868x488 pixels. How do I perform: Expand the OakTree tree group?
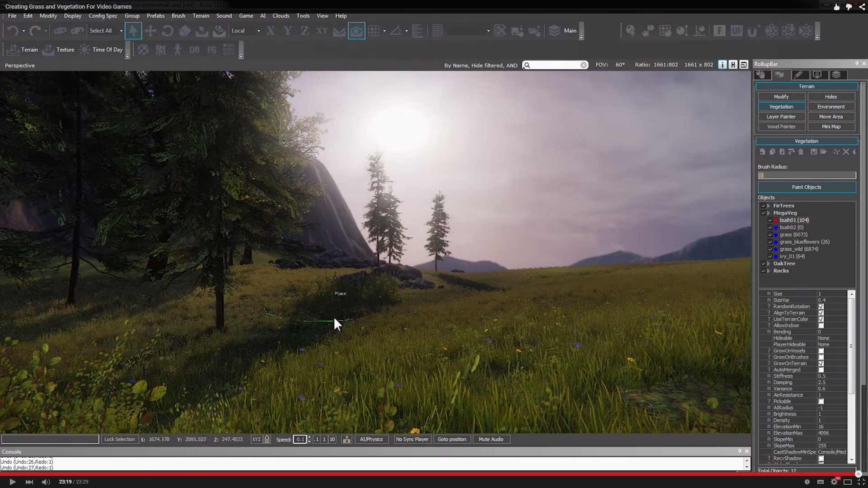pyautogui.click(x=769, y=263)
